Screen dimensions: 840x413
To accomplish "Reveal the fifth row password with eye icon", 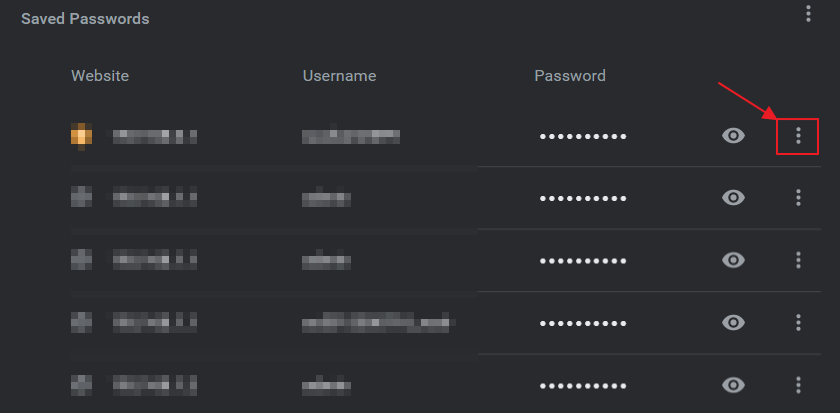I will click(x=733, y=385).
